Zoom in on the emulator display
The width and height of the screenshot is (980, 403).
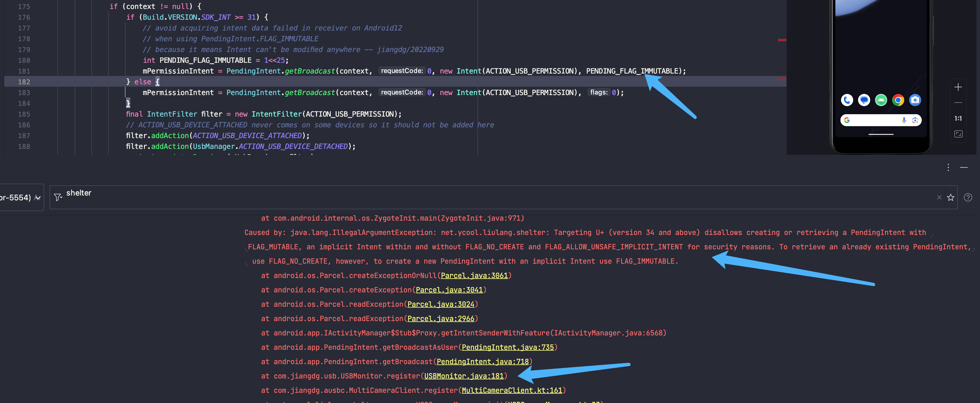click(x=958, y=87)
